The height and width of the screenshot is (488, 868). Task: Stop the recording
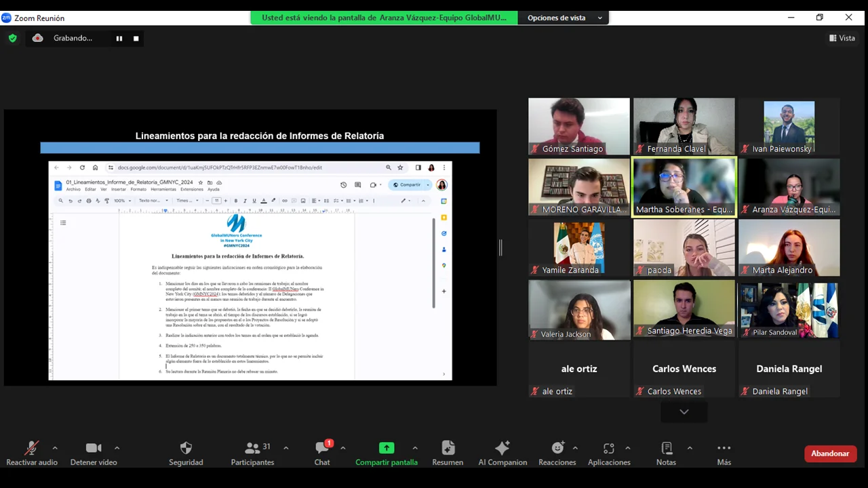(136, 39)
